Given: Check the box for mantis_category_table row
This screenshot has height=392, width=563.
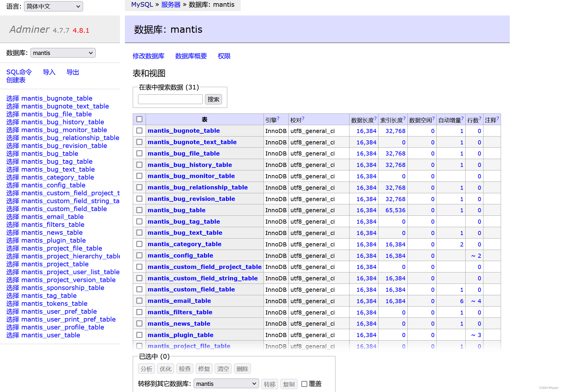Looking at the screenshot, I should 140,244.
